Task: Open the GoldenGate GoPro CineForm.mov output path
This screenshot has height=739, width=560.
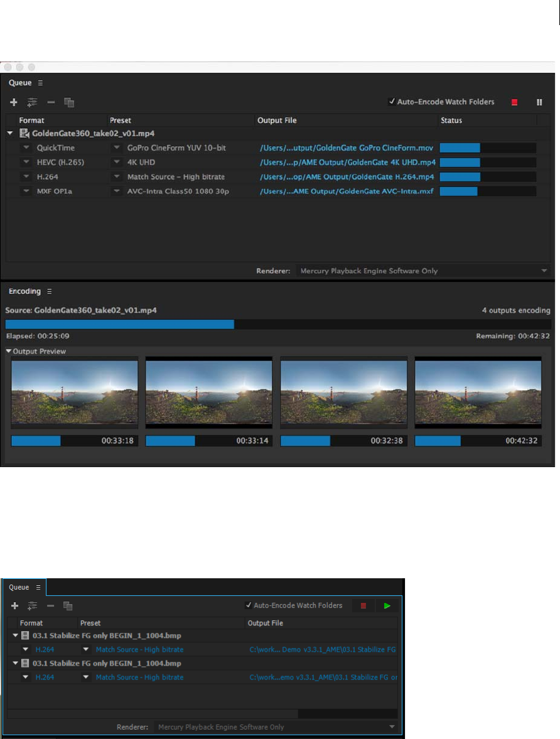Action: (347, 148)
